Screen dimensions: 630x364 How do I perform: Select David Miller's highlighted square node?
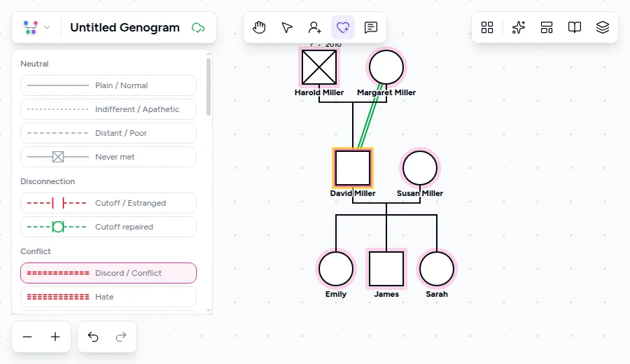353,168
